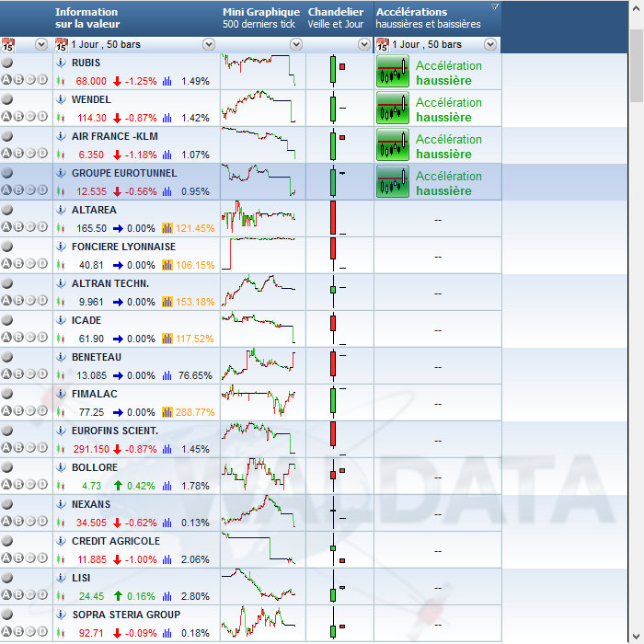The height and width of the screenshot is (644, 644).
Task: Click the vertical scrollbar thumb
Action: click(x=636, y=65)
